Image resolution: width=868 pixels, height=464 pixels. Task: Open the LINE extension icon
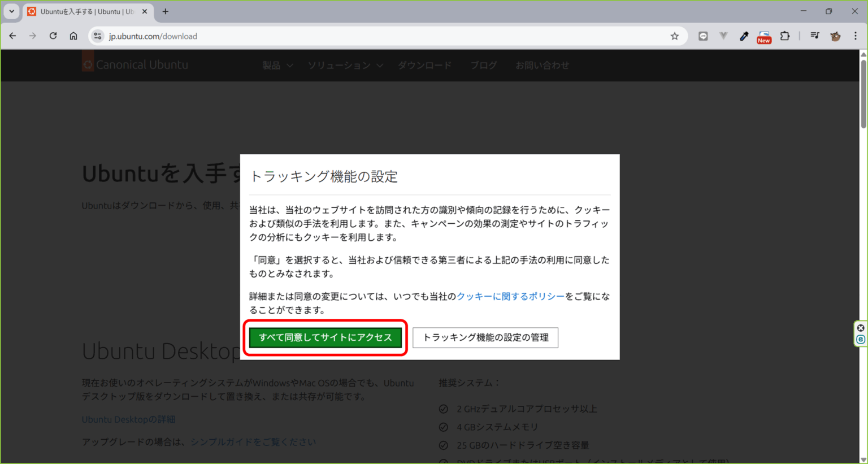tap(702, 36)
